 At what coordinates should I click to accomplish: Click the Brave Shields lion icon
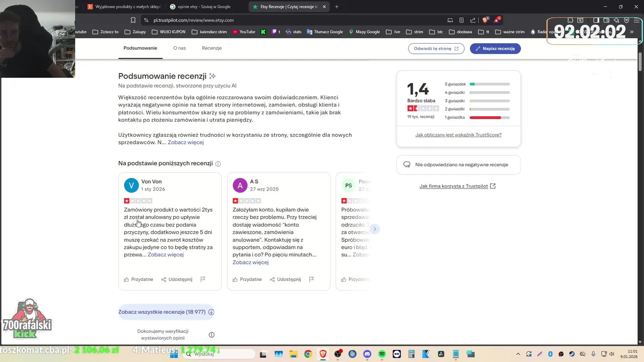tap(485, 20)
